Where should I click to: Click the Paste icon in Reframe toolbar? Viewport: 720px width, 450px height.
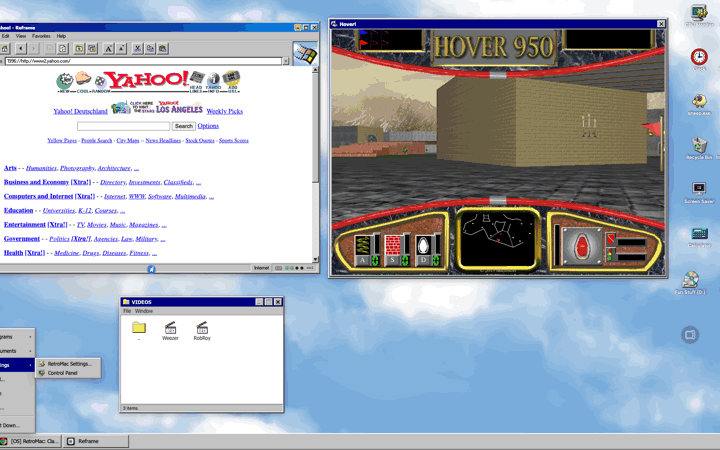(163, 49)
